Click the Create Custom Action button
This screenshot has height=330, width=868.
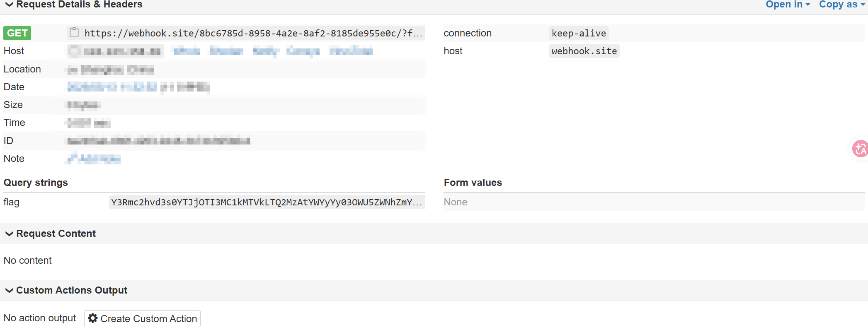(142, 318)
